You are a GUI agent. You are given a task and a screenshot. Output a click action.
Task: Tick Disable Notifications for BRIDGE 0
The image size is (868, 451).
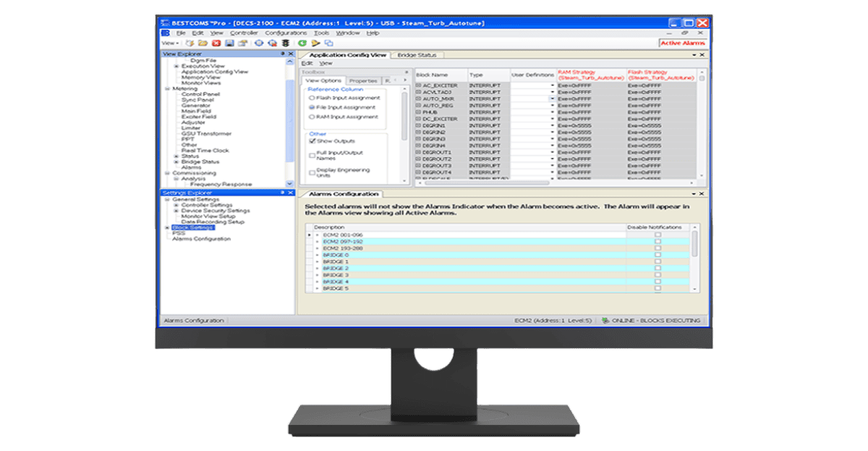(658, 255)
